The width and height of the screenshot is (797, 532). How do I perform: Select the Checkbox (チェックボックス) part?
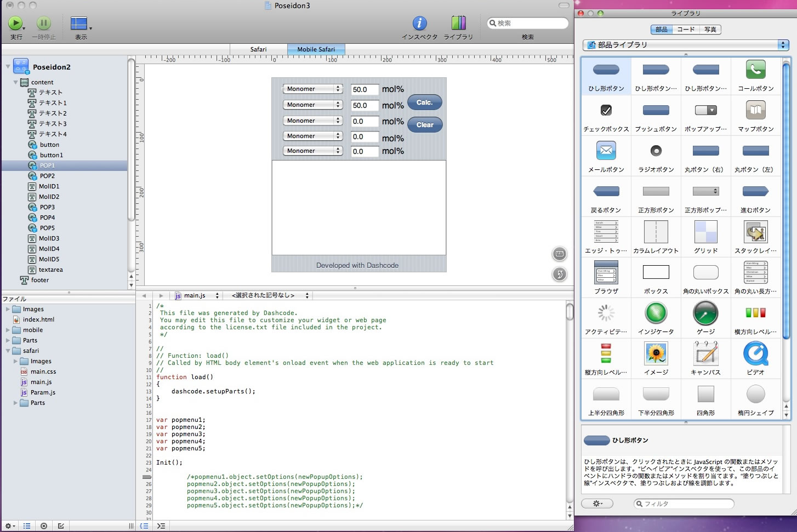coord(606,110)
